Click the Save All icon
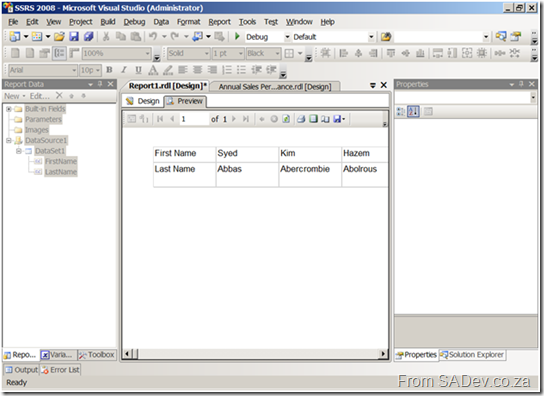 pyautogui.click(x=88, y=36)
